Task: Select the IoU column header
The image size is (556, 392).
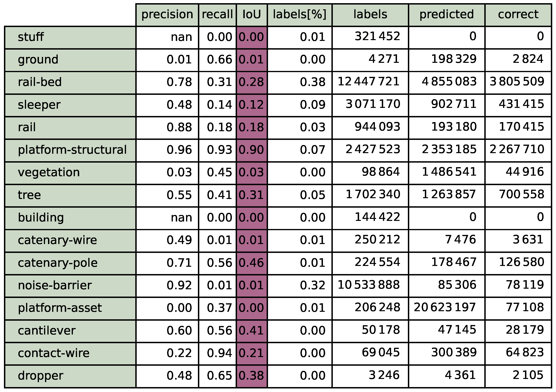Action: pyautogui.click(x=252, y=15)
